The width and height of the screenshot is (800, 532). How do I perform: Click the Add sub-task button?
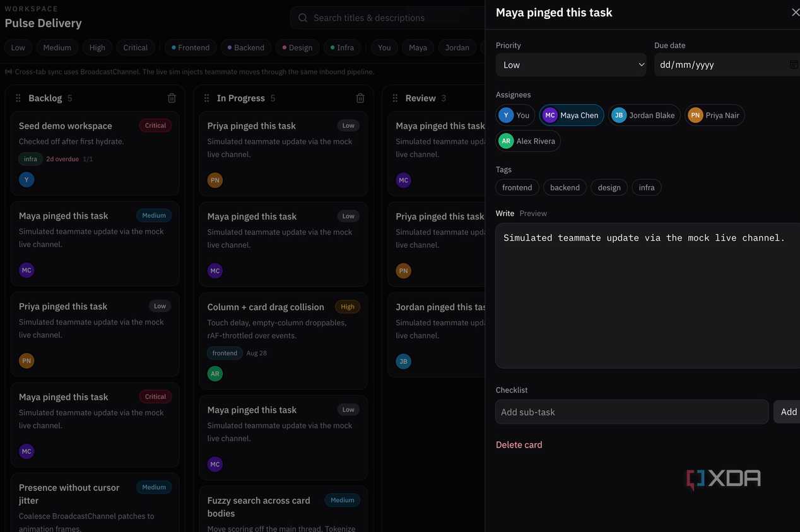tap(787, 412)
